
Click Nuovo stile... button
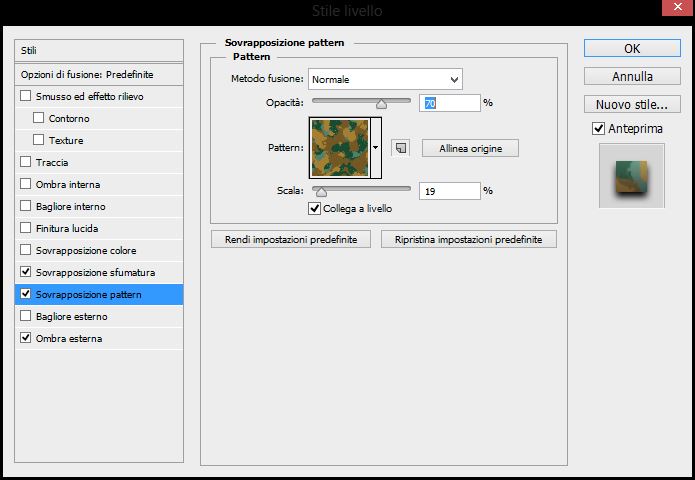coord(632,104)
